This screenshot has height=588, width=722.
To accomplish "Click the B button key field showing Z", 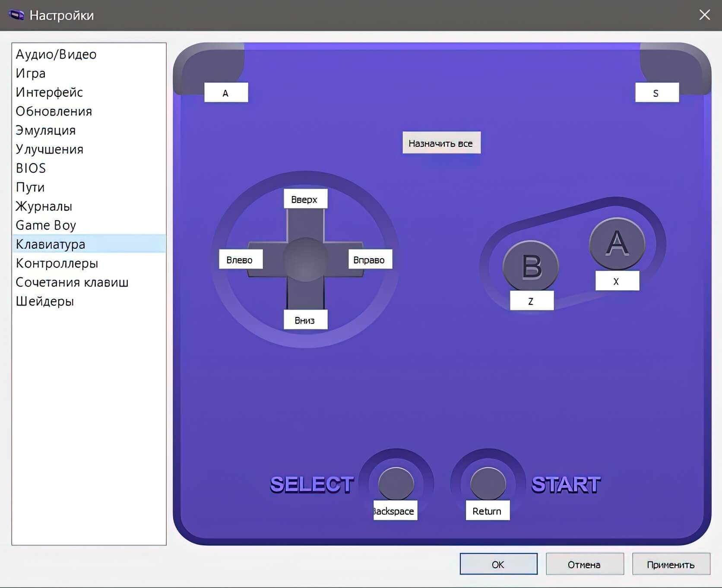I will pos(531,300).
